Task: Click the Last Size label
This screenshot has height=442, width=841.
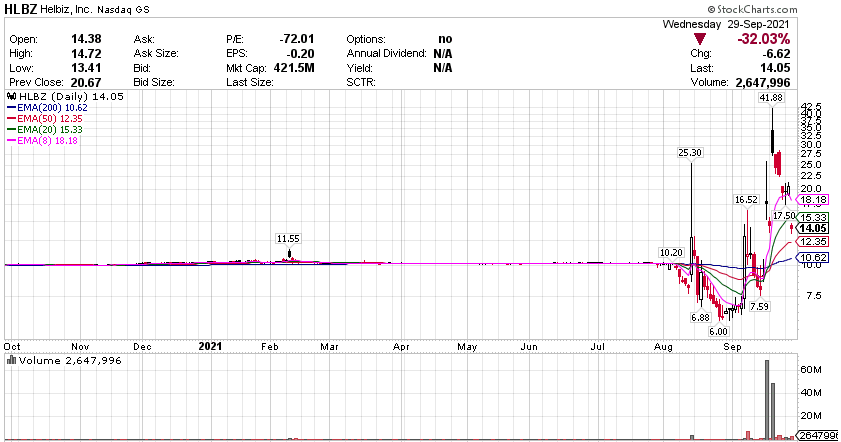Action: 249,83
